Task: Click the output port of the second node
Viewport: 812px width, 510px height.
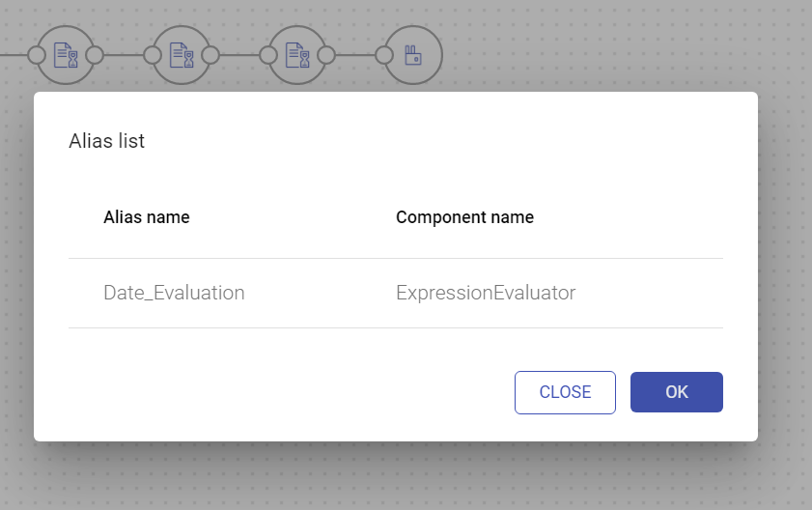Action: [x=210, y=55]
